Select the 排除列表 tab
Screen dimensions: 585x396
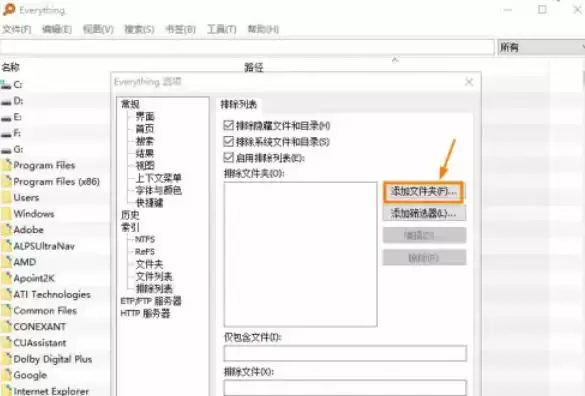click(x=239, y=105)
